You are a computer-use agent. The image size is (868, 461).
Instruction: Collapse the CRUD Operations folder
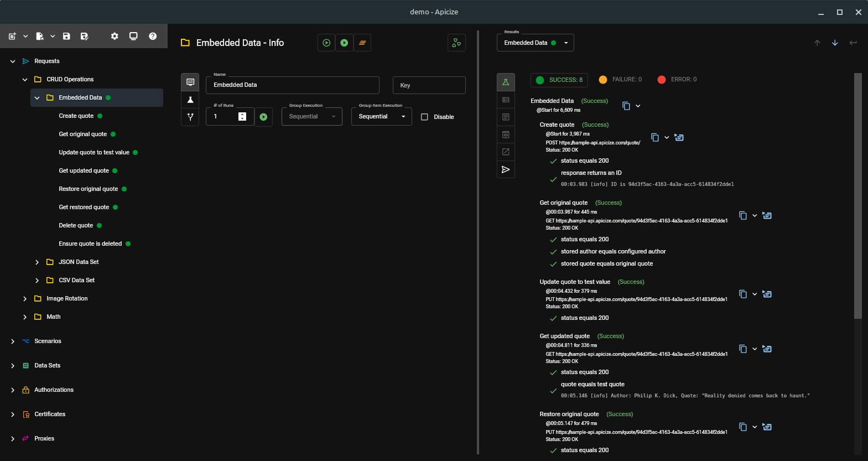click(x=25, y=80)
